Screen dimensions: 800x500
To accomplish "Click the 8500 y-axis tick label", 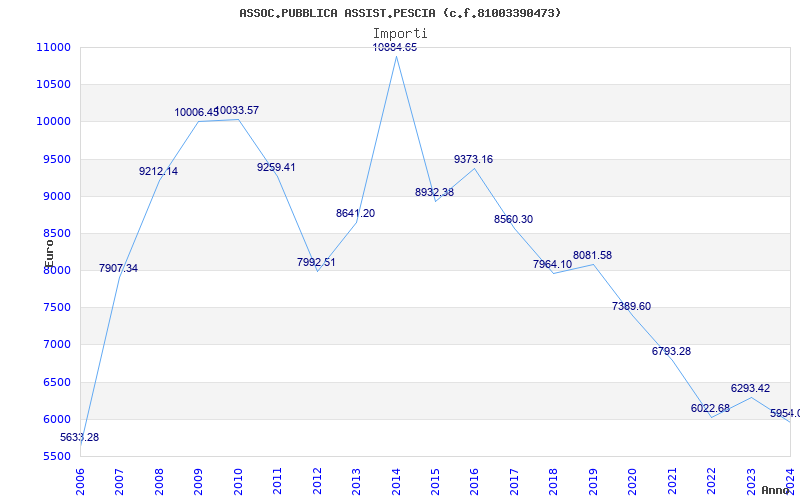I will 57,233.
